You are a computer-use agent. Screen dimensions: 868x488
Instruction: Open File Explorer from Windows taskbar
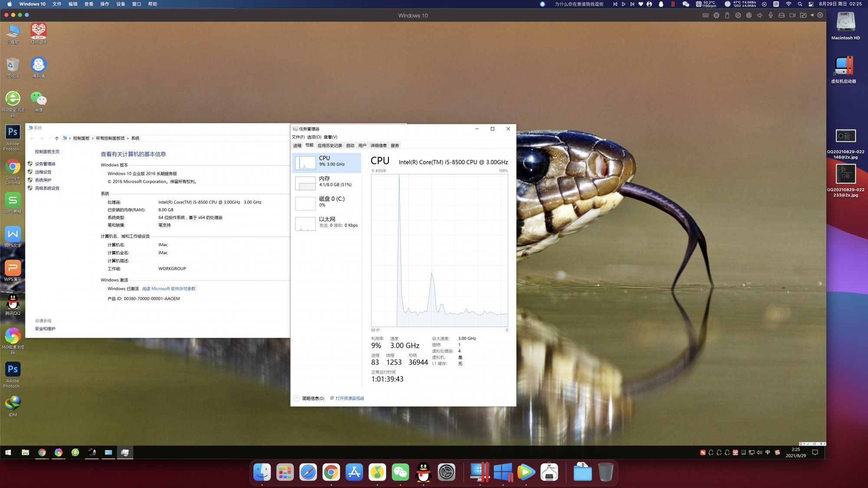click(x=25, y=452)
